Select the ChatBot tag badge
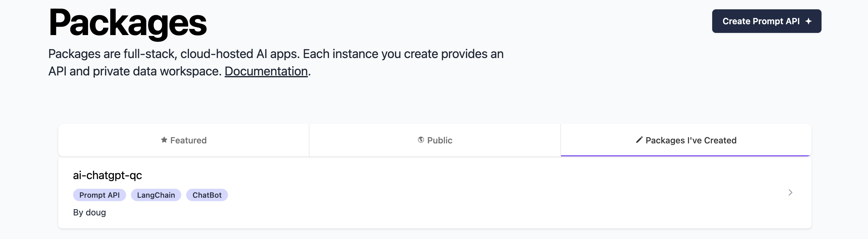868x239 pixels. [207, 195]
